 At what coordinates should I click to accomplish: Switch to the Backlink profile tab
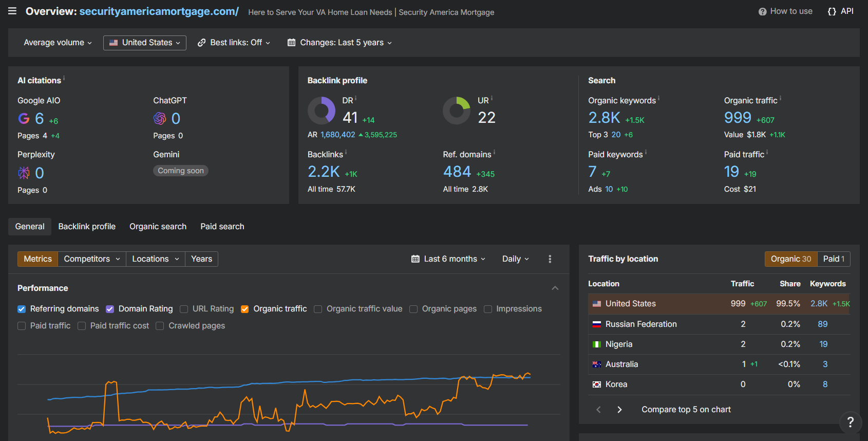87,227
